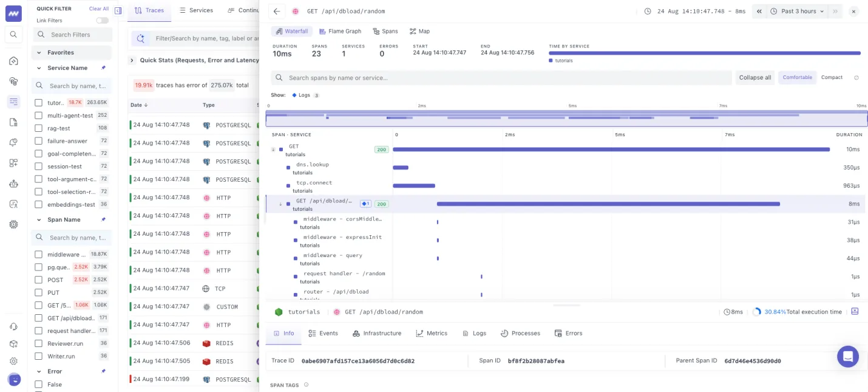868x392 pixels.
Task: Click the Middleware logo icon
Action: (x=13, y=13)
